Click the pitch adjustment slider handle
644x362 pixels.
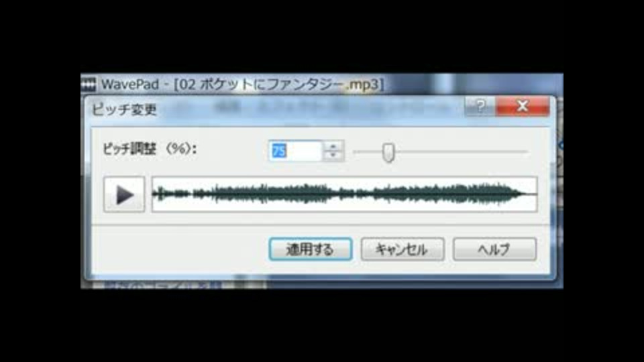[388, 152]
